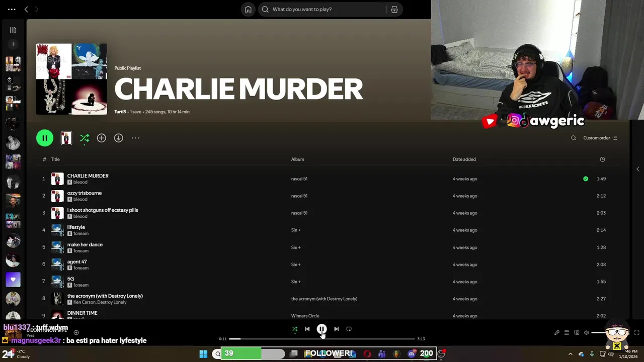Viewport: 644px width, 362px height.
Task: Click the Title column header
Action: point(55,159)
